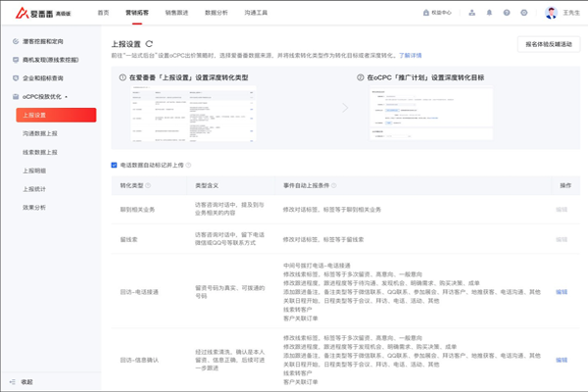Image resolution: width=588 pixels, height=392 pixels.
Task: Toggle the 电话数据自动标记并上传 checkbox
Action: point(114,166)
